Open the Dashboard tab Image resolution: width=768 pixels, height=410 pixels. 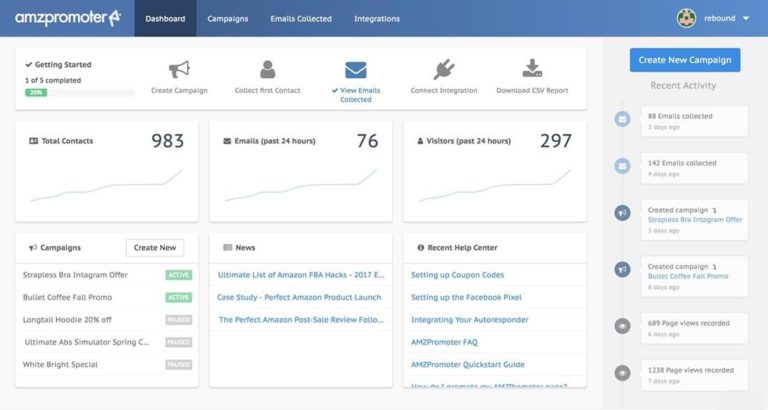click(x=166, y=19)
